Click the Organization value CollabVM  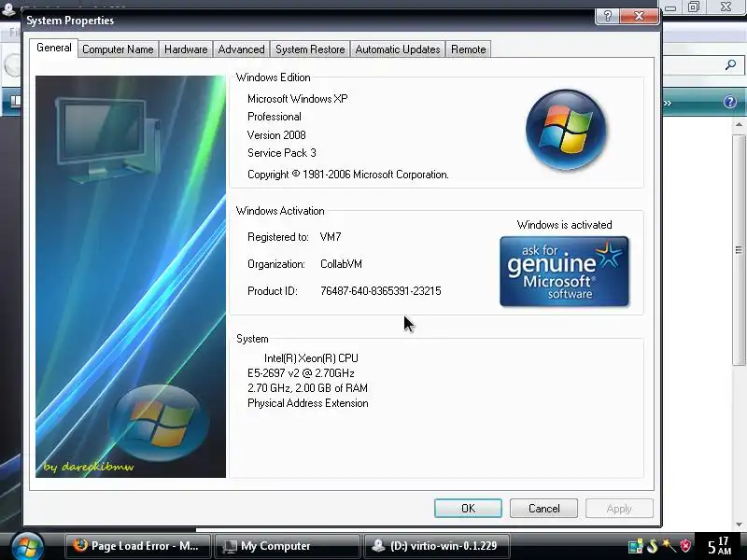[x=341, y=264]
